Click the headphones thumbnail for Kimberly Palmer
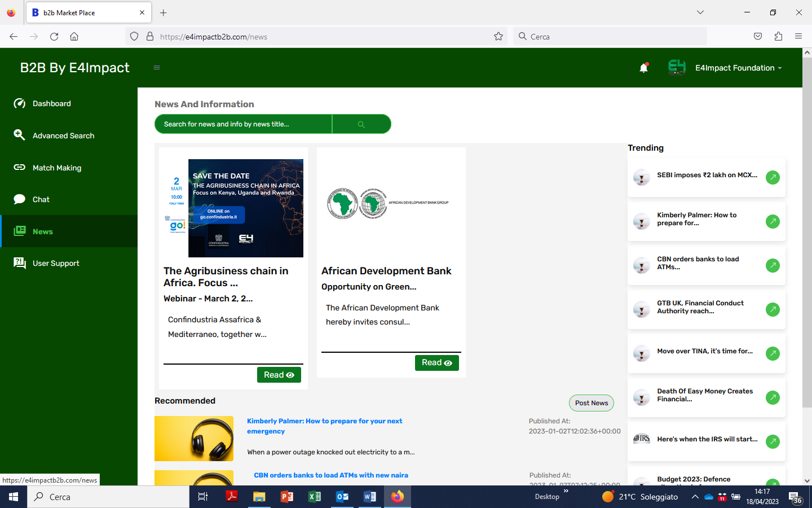Image resolution: width=812 pixels, height=508 pixels. point(194,439)
